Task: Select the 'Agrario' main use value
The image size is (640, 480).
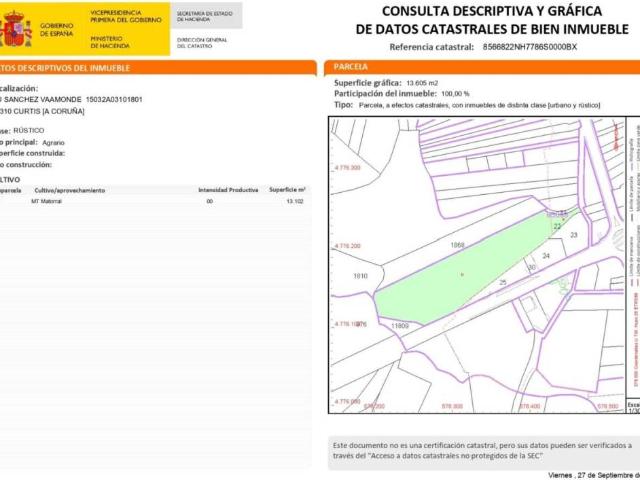Action: click(x=53, y=142)
